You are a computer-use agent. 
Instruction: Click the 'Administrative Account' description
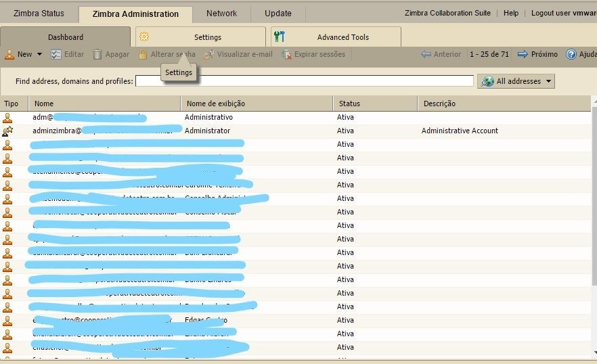point(460,131)
